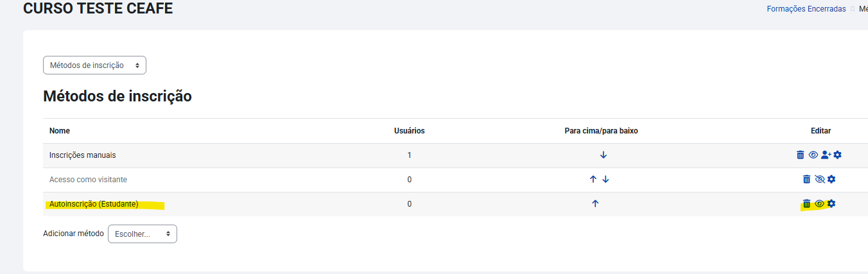Disable Autoinscrição (Estudante) using eye icon
This screenshot has height=274, width=868.
[819, 203]
